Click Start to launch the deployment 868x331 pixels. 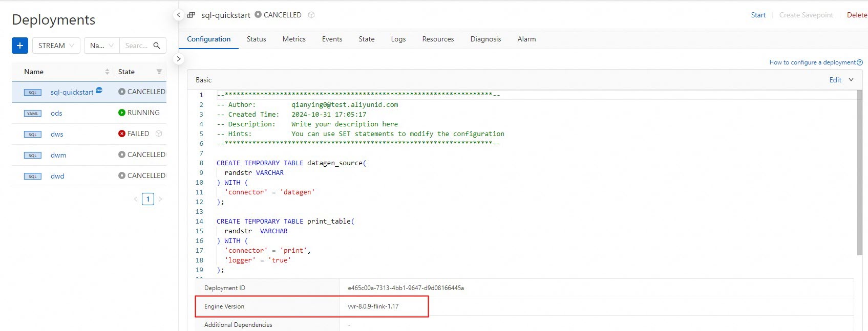click(x=758, y=15)
